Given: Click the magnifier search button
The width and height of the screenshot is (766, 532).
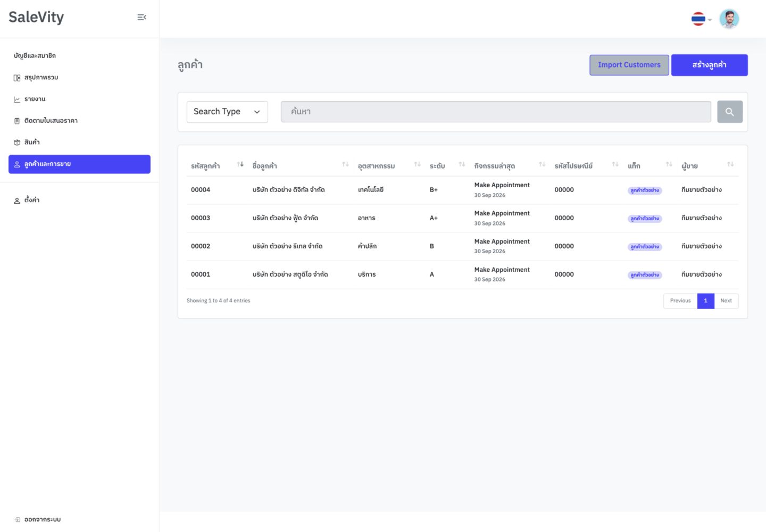Looking at the screenshot, I should point(730,112).
